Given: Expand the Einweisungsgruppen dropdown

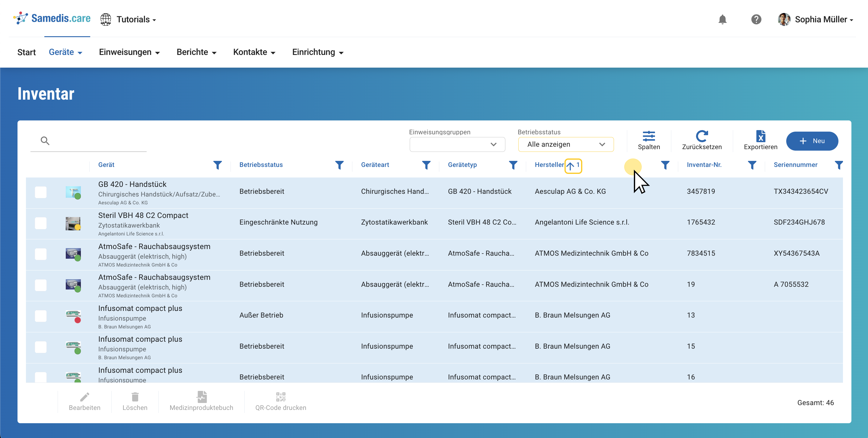Looking at the screenshot, I should click(457, 144).
